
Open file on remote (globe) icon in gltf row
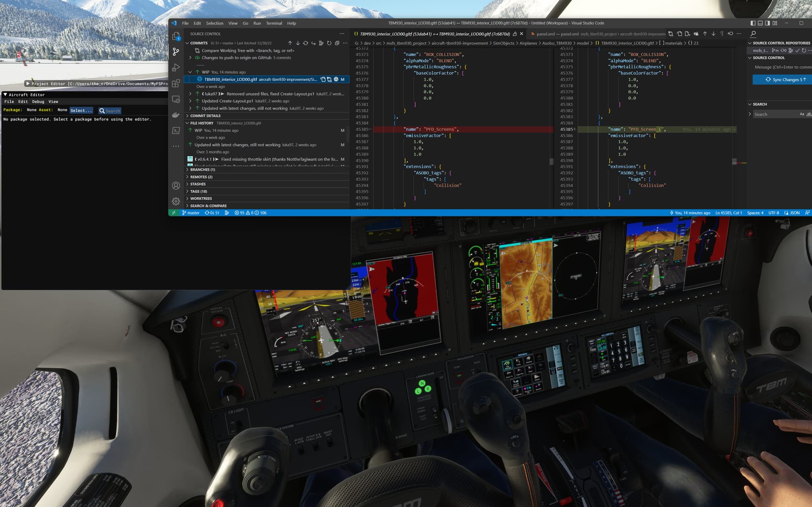pos(336,79)
